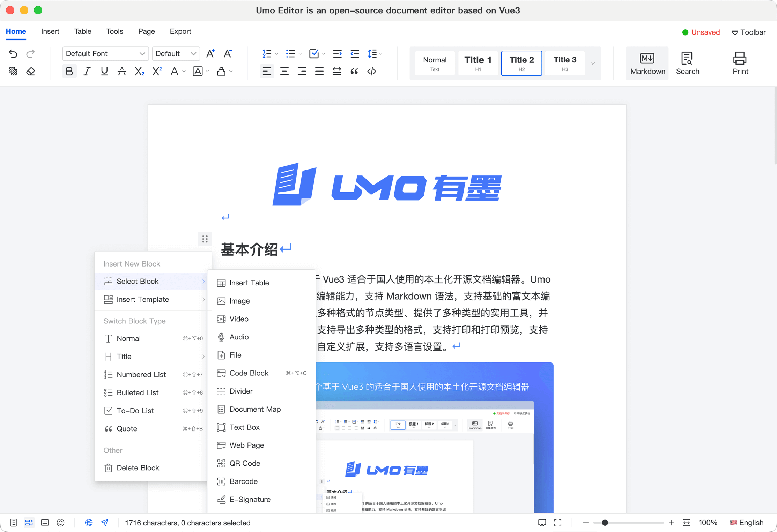Click the Undo icon
Image resolution: width=777 pixels, height=532 pixels.
tap(13, 54)
